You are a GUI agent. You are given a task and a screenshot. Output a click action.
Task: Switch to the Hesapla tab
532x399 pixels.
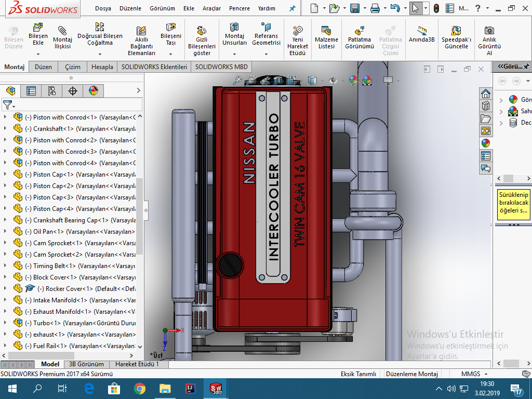pyautogui.click(x=102, y=67)
